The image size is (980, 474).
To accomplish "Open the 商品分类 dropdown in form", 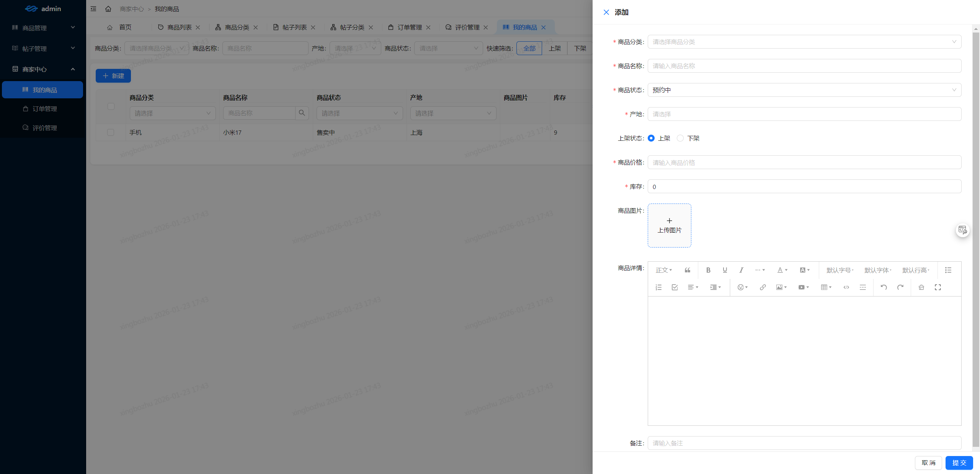I will pyautogui.click(x=804, y=42).
